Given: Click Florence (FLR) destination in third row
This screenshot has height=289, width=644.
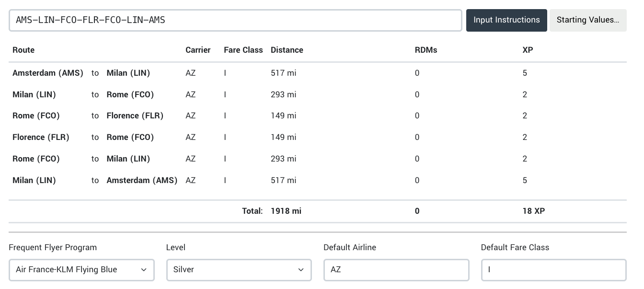Looking at the screenshot, I should click(135, 116).
